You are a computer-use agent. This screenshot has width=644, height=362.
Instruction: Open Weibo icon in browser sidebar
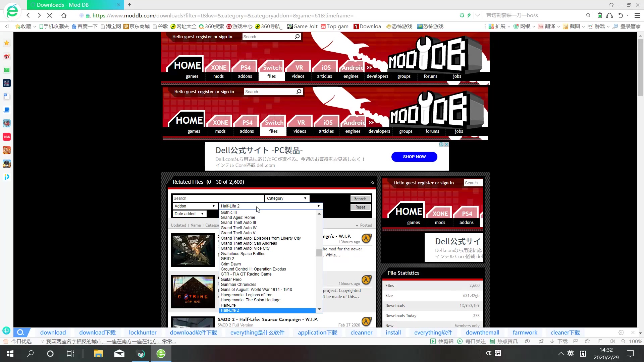(x=6, y=56)
